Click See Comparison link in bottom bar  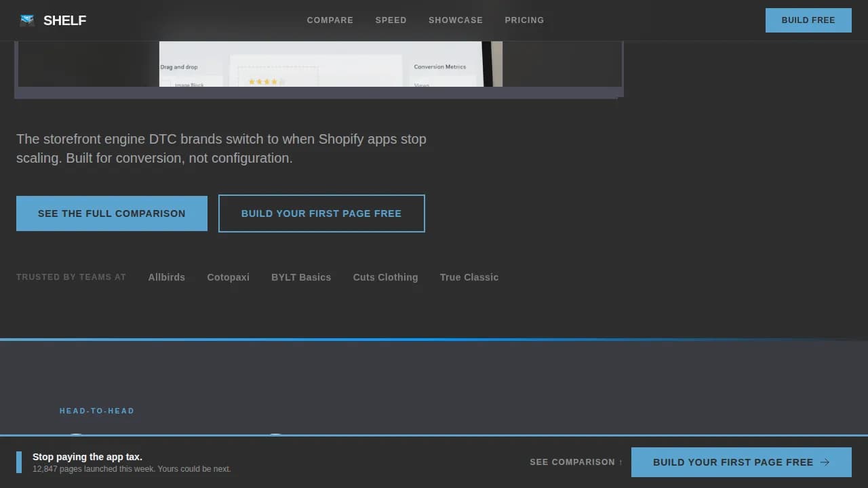[576, 462]
